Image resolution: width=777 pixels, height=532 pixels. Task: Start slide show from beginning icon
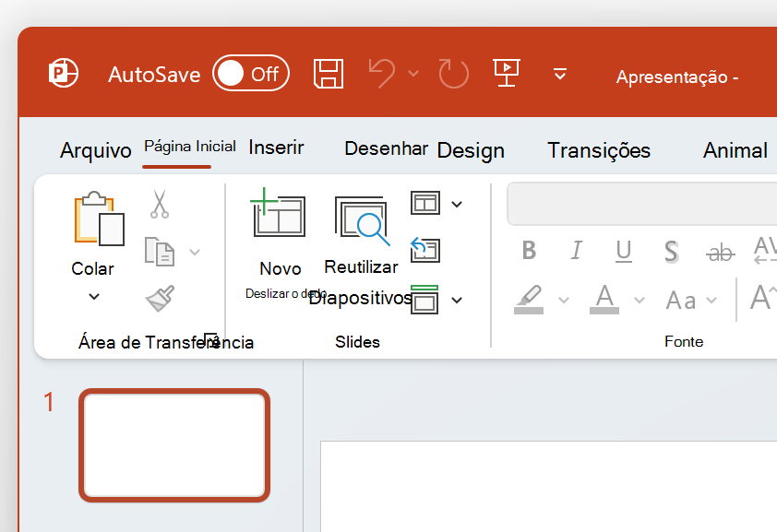click(x=507, y=72)
